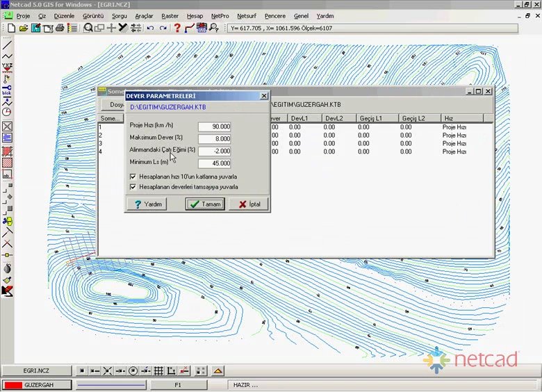Click the EGRI.NCZ file button
542x392 pixels.
coord(36,370)
